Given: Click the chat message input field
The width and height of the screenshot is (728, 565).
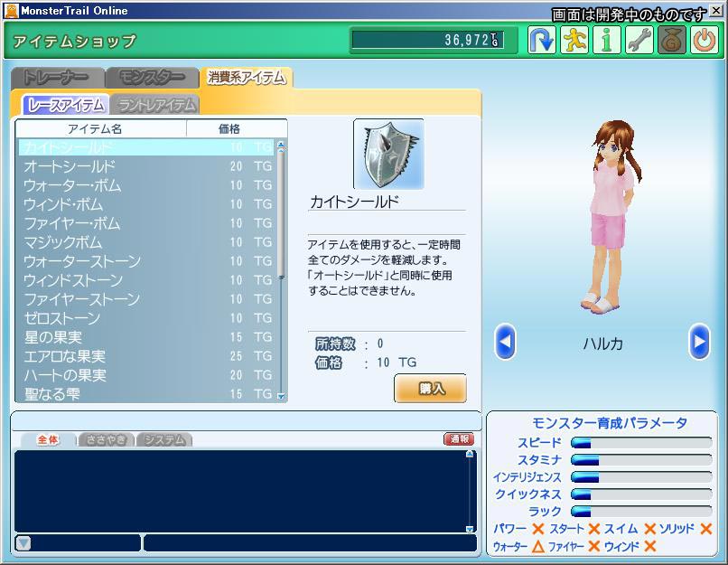Looking at the screenshot, I should (x=310, y=542).
